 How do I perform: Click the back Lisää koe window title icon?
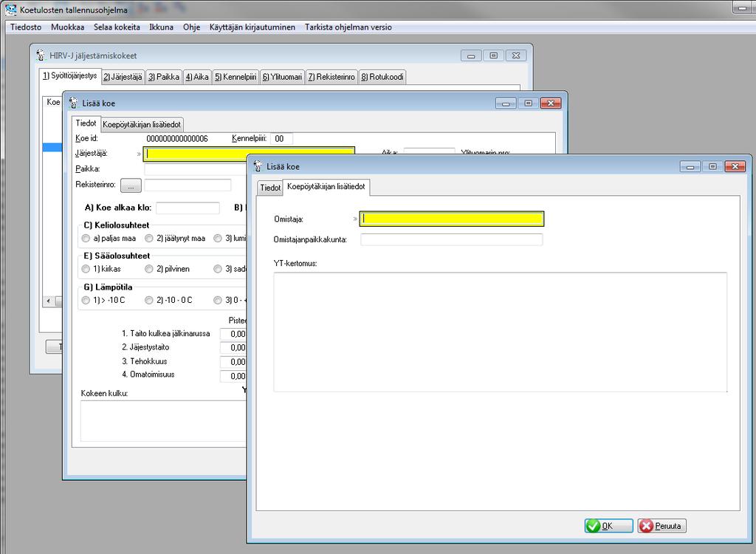[73, 103]
